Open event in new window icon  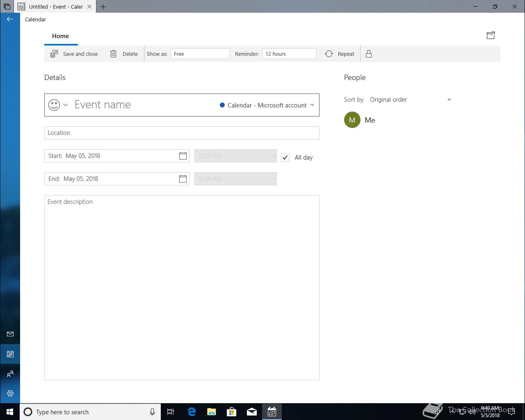click(491, 35)
